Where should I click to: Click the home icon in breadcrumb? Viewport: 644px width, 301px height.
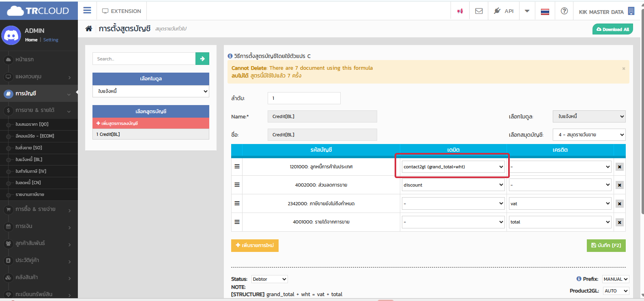coord(88,28)
